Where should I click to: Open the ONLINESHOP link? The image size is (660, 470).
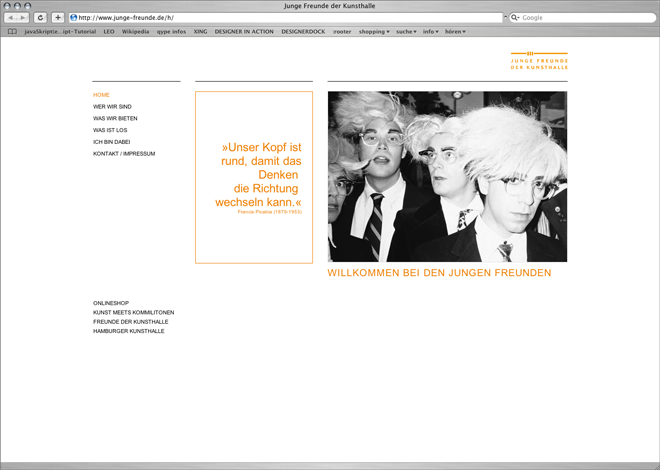point(111,303)
